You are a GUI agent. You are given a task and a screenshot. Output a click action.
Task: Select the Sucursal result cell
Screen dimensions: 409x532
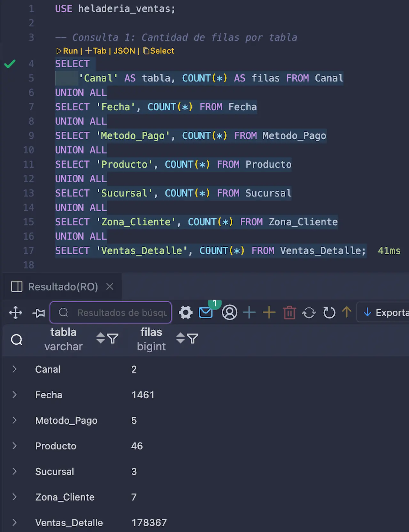[x=55, y=472]
